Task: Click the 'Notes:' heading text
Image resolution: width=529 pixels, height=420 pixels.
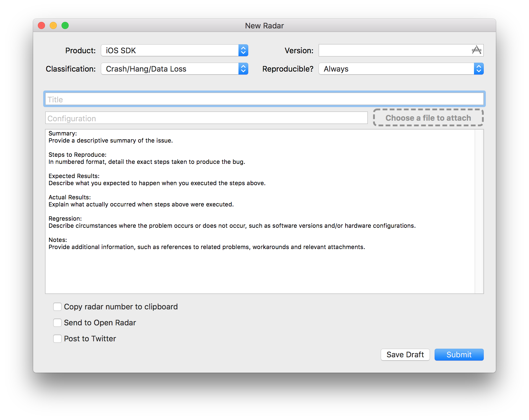Action: (58, 240)
